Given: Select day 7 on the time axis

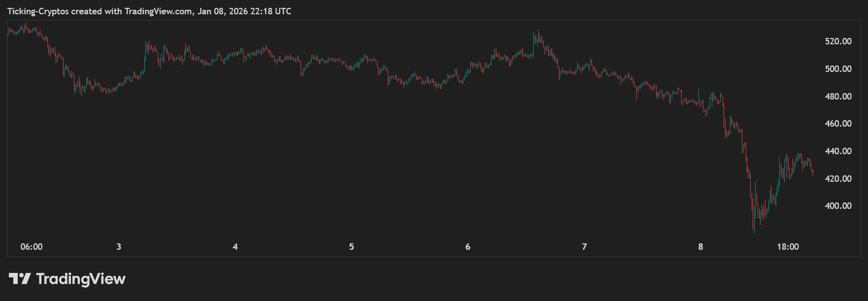Looking at the screenshot, I should 584,247.
